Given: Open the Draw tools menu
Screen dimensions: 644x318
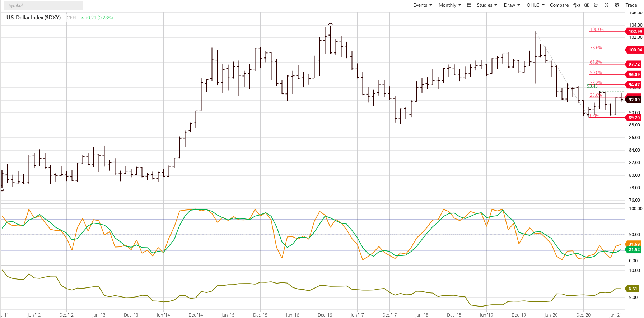Looking at the screenshot, I should pos(512,5).
